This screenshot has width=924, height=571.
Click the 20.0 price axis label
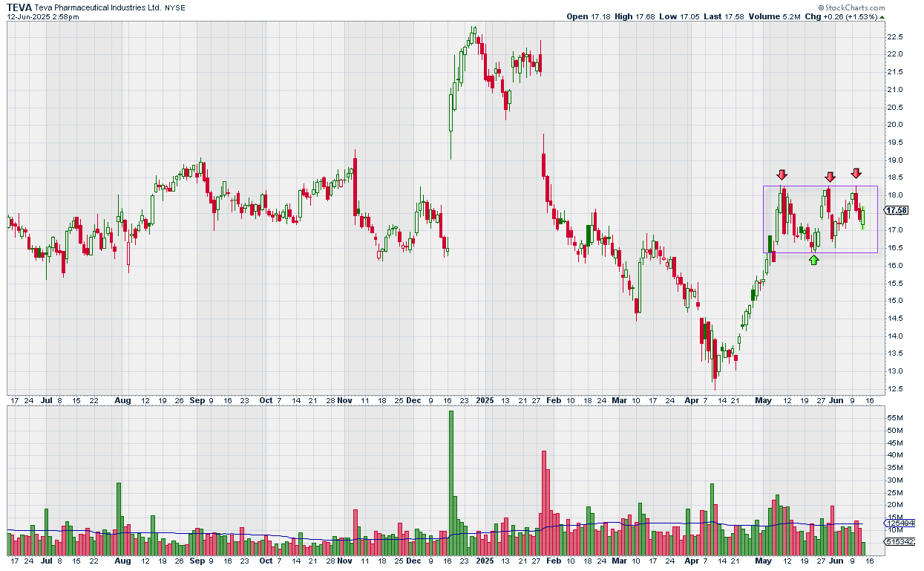pyautogui.click(x=894, y=125)
